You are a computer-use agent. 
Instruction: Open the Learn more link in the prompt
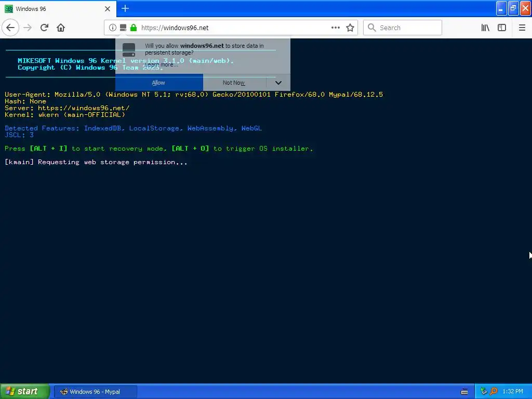tap(161, 64)
